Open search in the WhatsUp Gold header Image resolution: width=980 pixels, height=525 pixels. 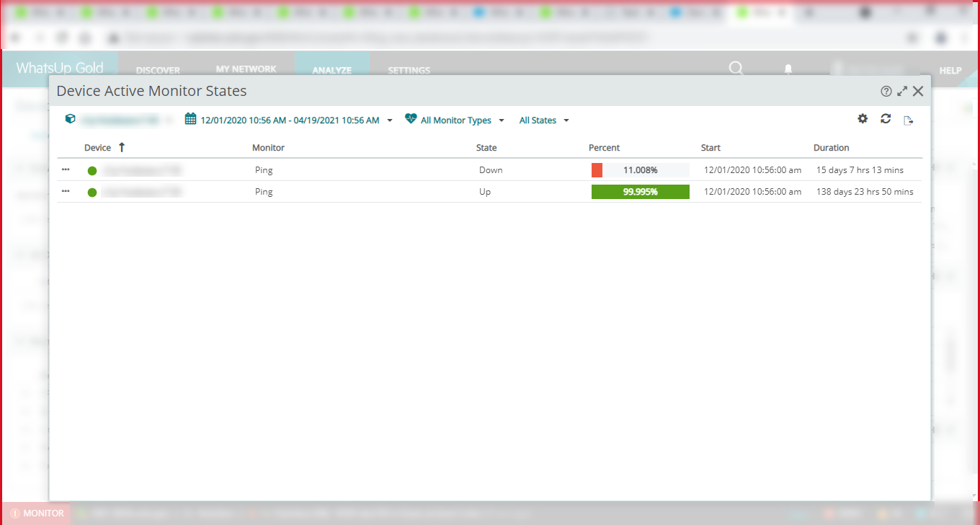736,69
